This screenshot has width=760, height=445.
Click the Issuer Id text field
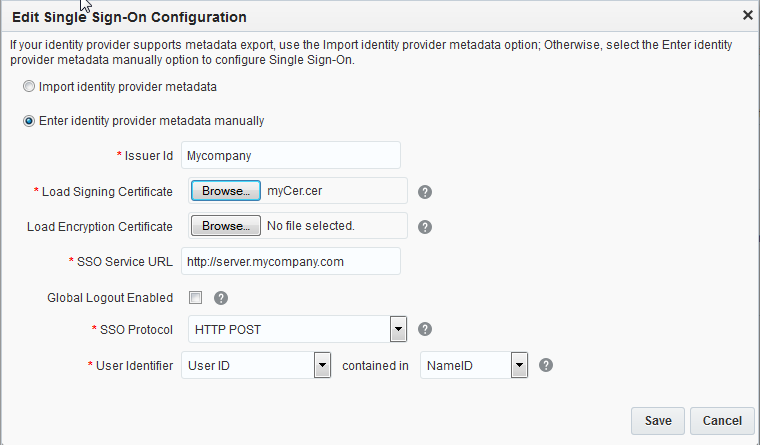tap(290, 156)
